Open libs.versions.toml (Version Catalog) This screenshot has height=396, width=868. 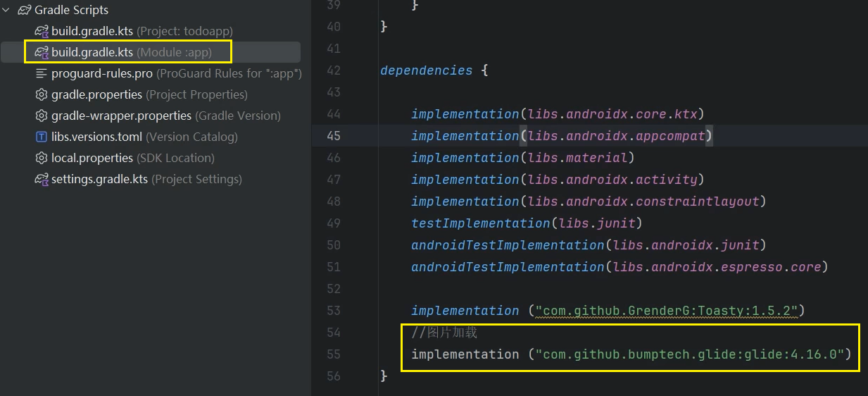(144, 137)
